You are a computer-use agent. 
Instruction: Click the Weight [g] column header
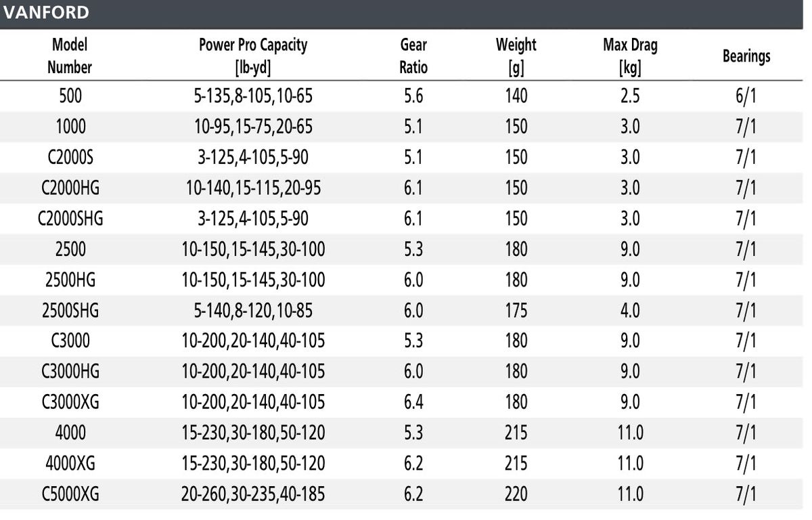516,56
